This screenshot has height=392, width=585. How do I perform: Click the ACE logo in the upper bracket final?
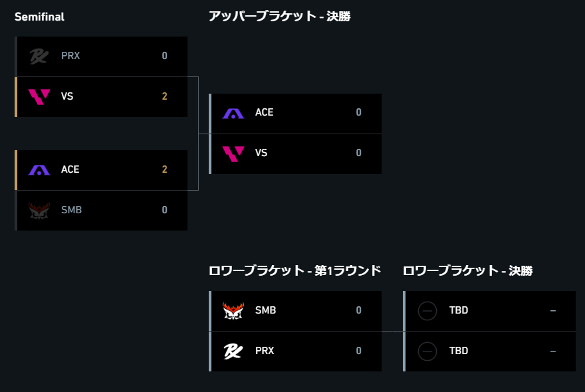point(233,114)
